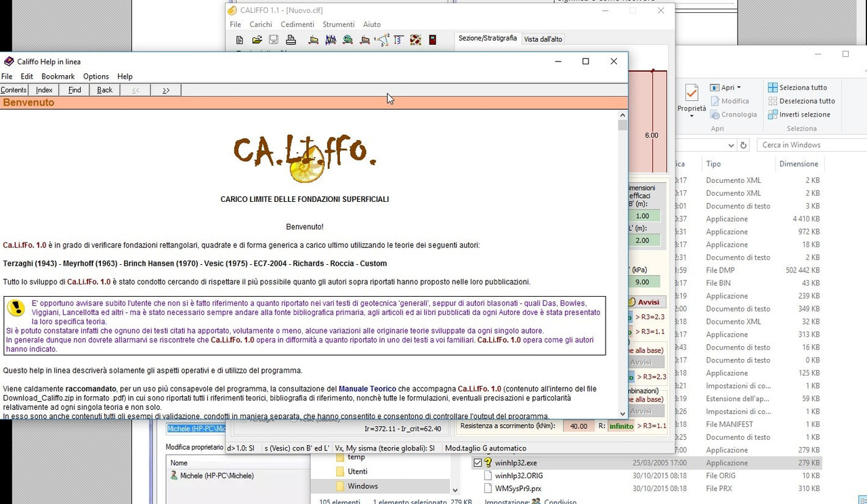The height and width of the screenshot is (504, 867).
Task: Click the help window scrollbar down arrow
Action: tap(622, 413)
